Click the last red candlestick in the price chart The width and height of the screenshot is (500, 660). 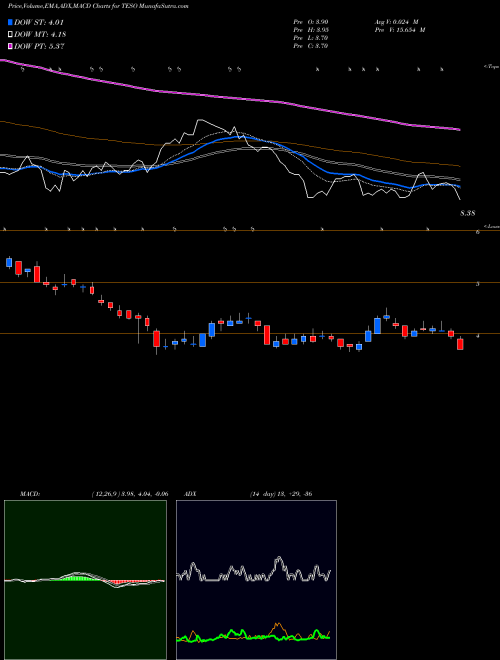[x=460, y=343]
